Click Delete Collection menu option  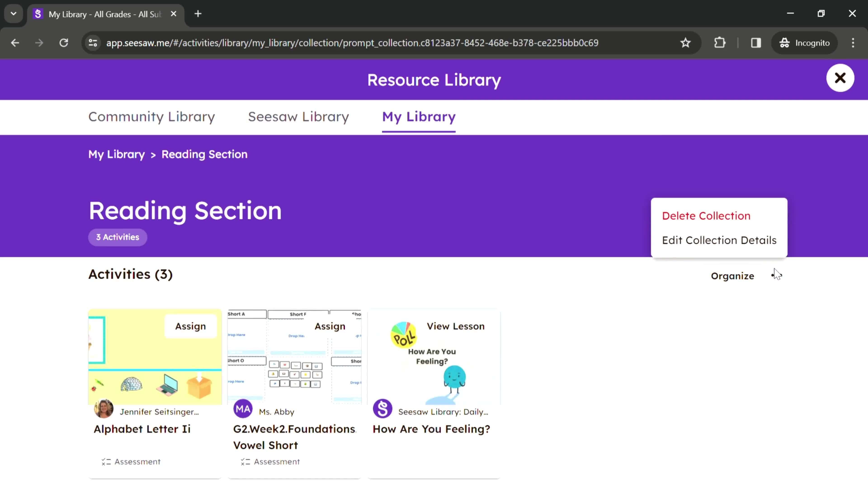click(x=706, y=215)
